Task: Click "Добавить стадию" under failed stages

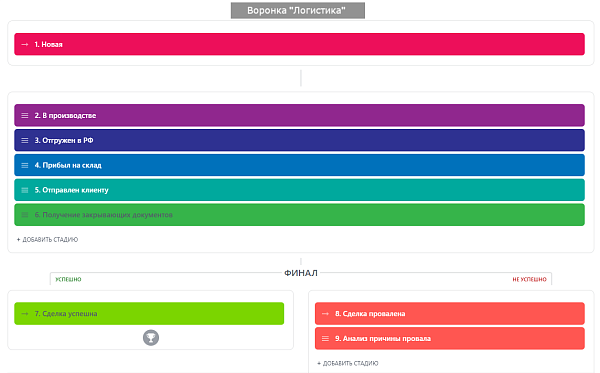Action: [x=348, y=363]
